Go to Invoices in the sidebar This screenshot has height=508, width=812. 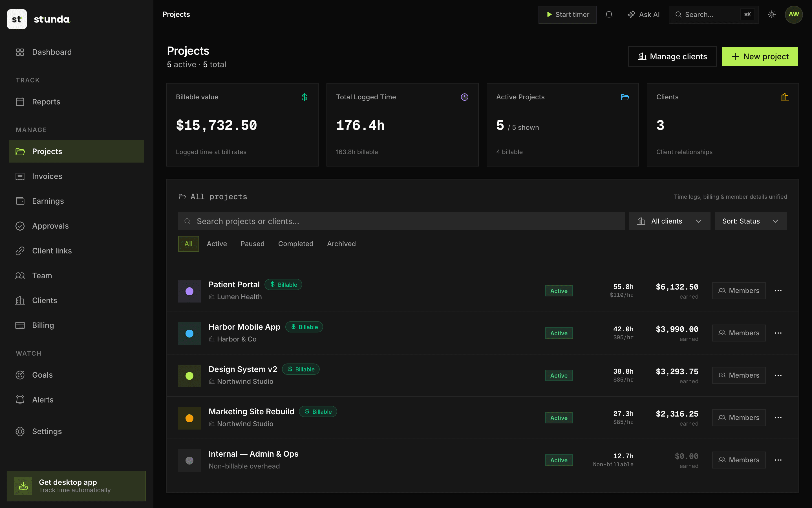tap(76, 176)
